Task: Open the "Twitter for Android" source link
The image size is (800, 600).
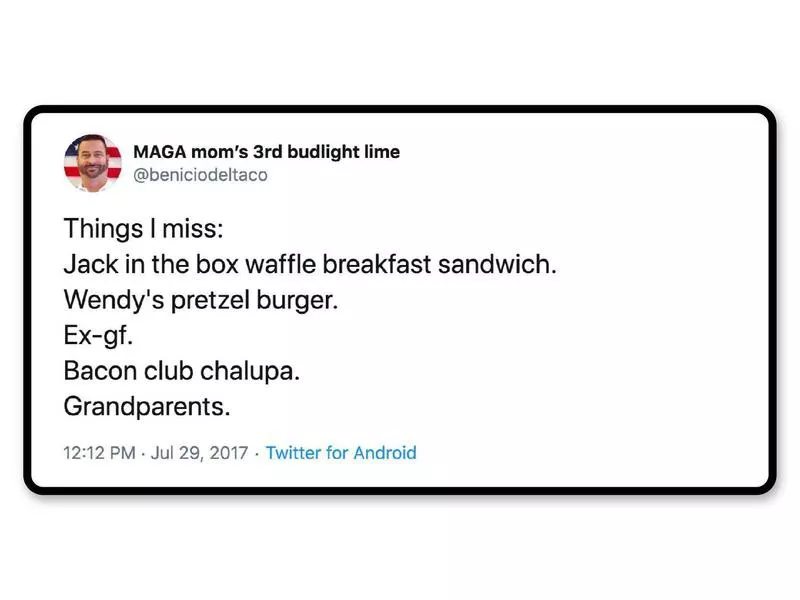Action: point(341,452)
